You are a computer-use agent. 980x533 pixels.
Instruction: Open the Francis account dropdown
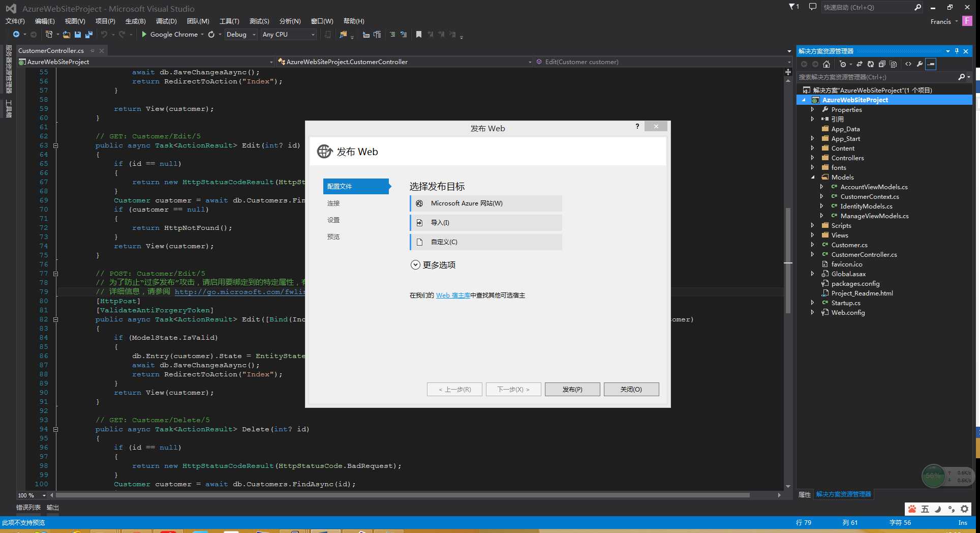pos(944,21)
